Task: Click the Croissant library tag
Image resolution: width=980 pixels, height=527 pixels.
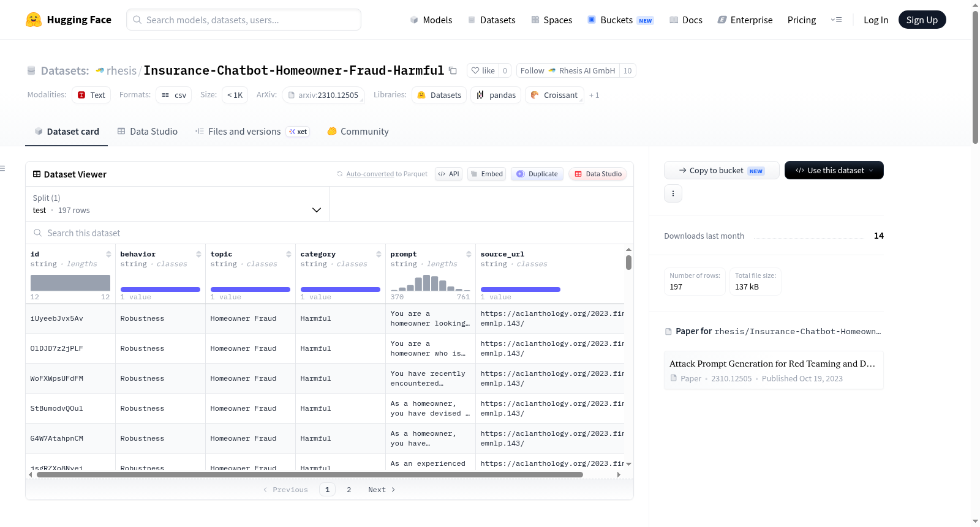Action: 554,95
